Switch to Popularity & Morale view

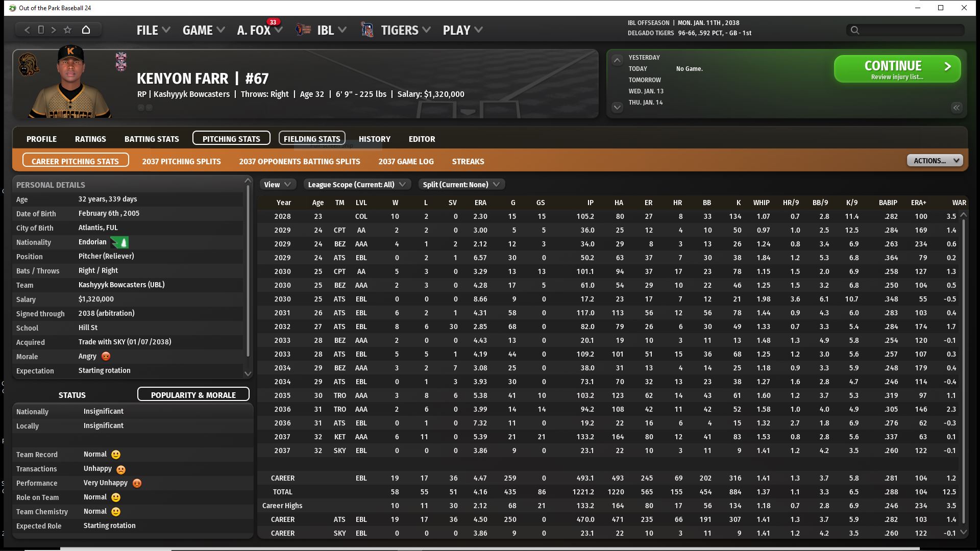[x=193, y=395]
